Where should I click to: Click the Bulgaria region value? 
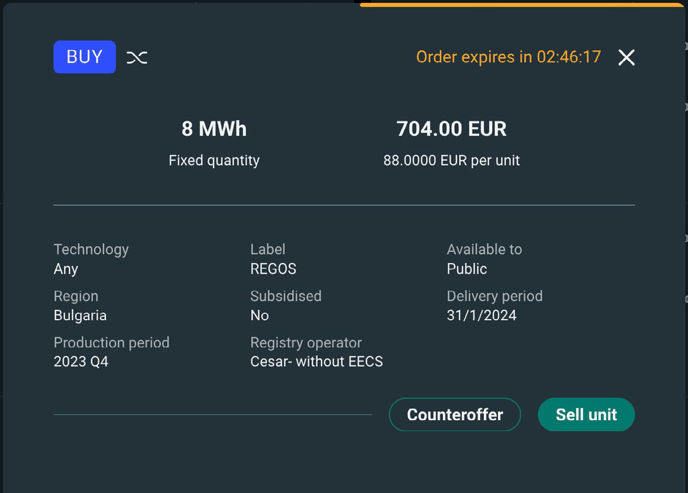pyautogui.click(x=80, y=315)
